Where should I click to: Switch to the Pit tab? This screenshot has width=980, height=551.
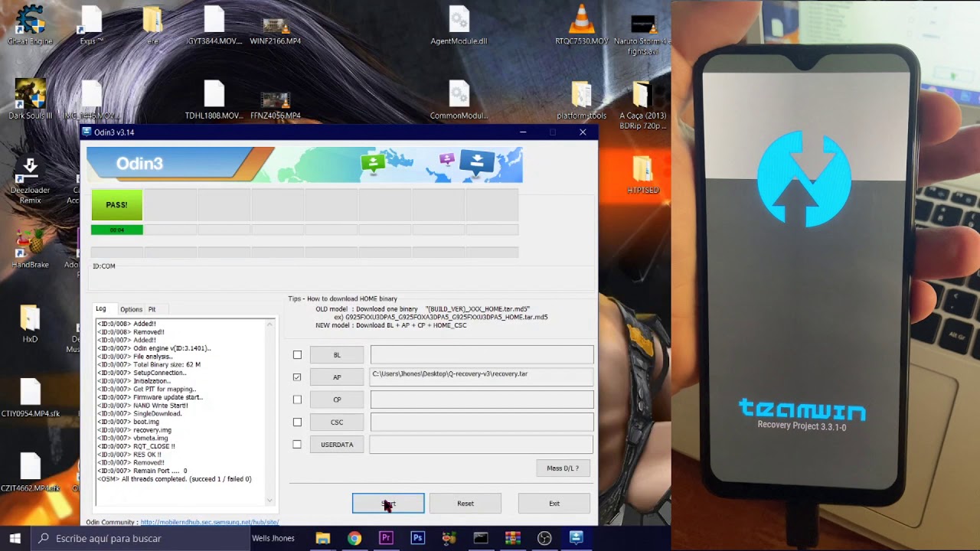coord(152,309)
